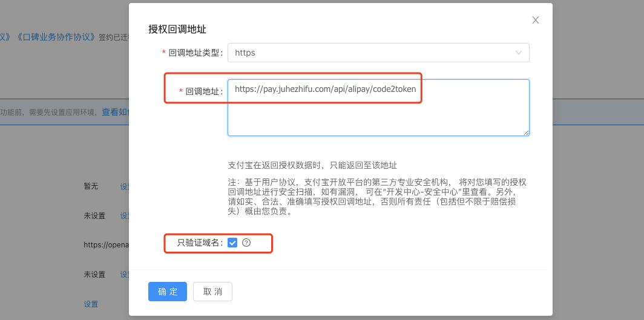
Task: Open the 《口碑业务协作协议》 link
Action: pyautogui.click(x=56, y=36)
